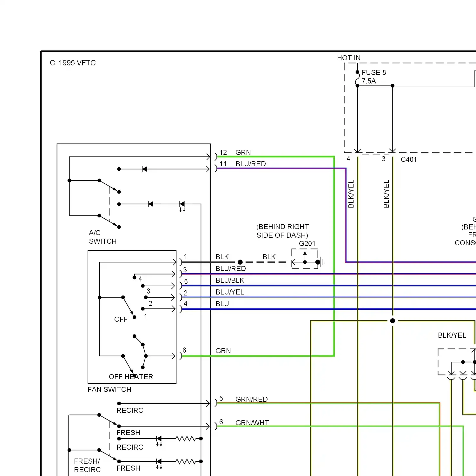Select the "BLU" label at fan switch pin 4

(222, 304)
